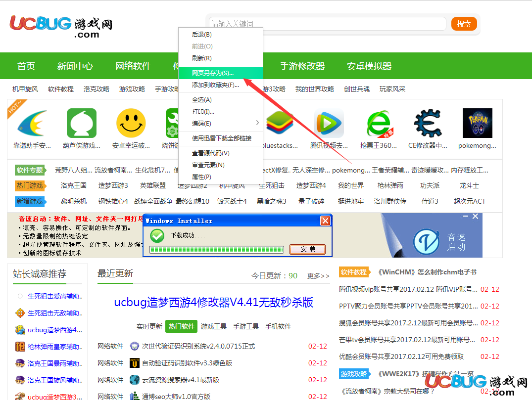Click the UCBUG游戏网 site logo
The image size is (532, 400).
61,26
